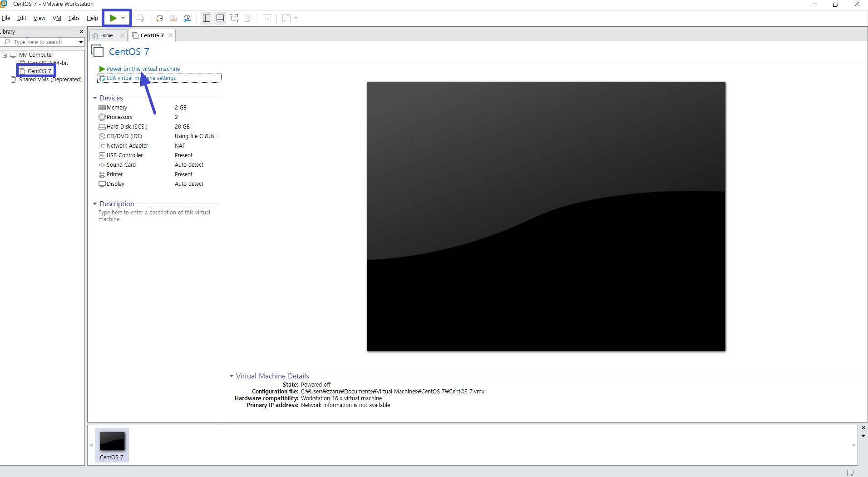Open the File menu

(6, 18)
